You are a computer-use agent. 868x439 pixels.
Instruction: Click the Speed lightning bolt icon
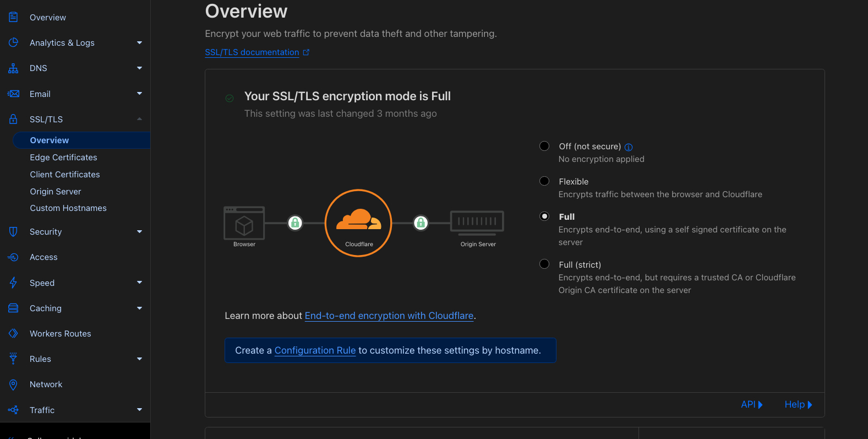[13, 283]
